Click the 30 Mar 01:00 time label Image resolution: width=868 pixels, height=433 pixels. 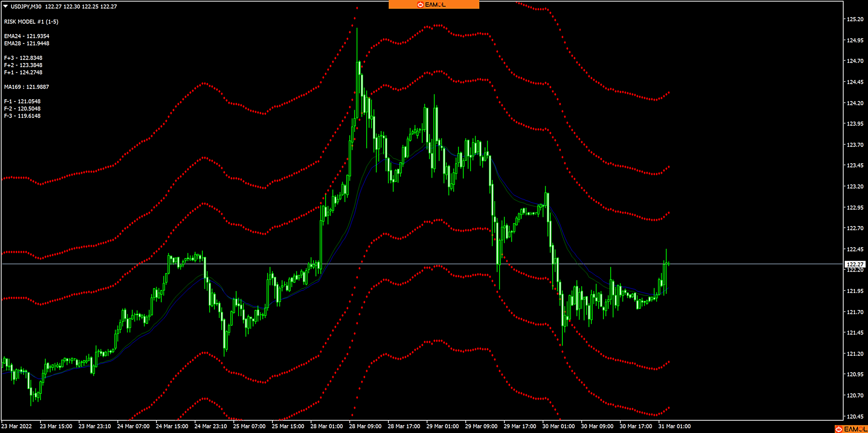558,426
